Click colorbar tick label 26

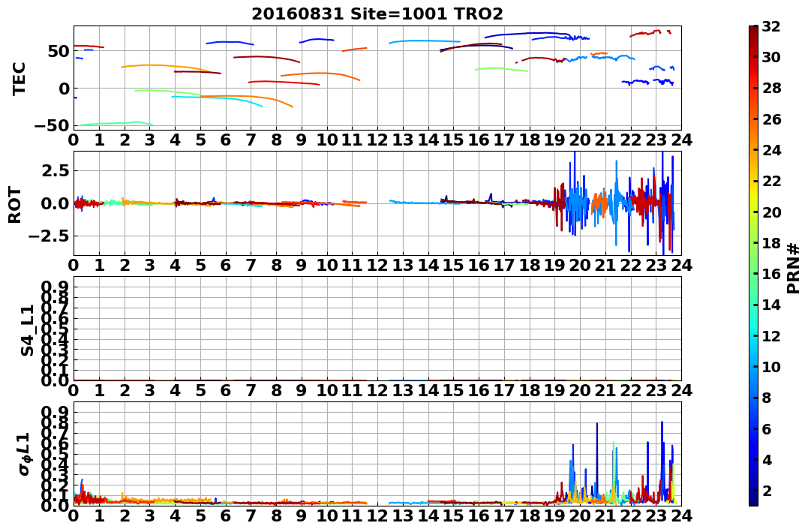(x=771, y=119)
